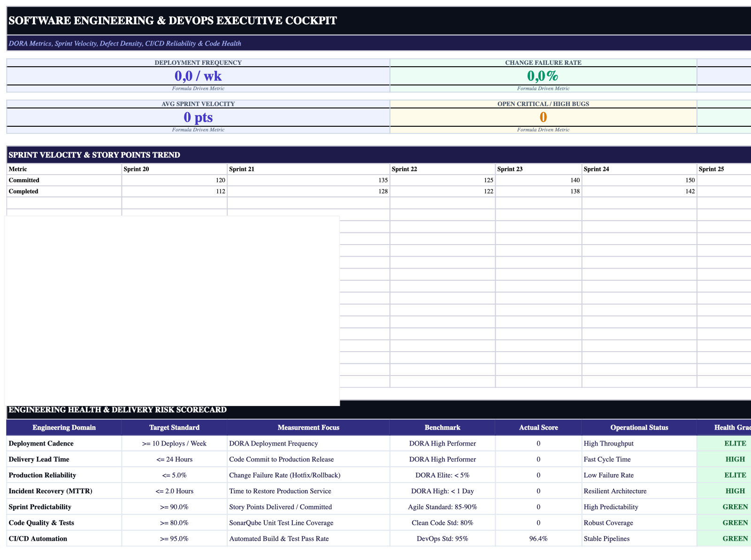This screenshot has width=751, height=560.
Task: Click the "Incident Recovery (MTTR)" row label
Action: pos(64,491)
